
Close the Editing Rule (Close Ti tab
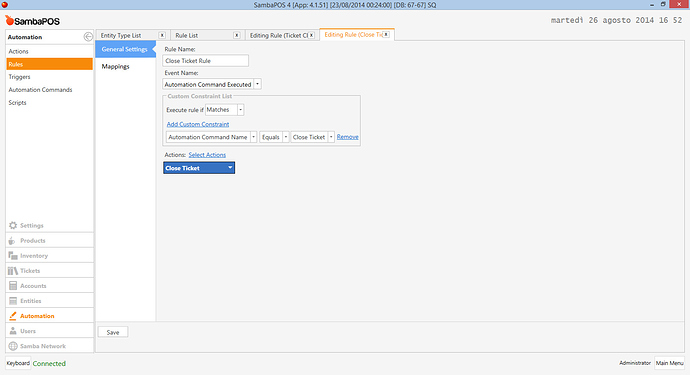pyautogui.click(x=386, y=34)
